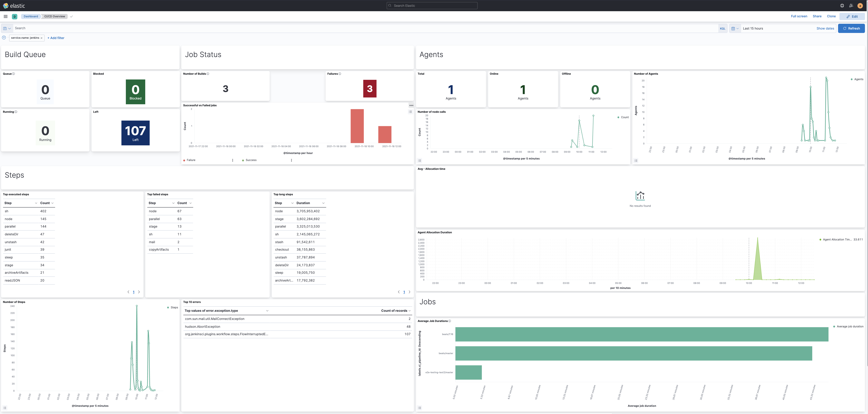The image size is (868, 414).
Task: Open the Dashboard breadcrumb menu item
Action: (31, 16)
